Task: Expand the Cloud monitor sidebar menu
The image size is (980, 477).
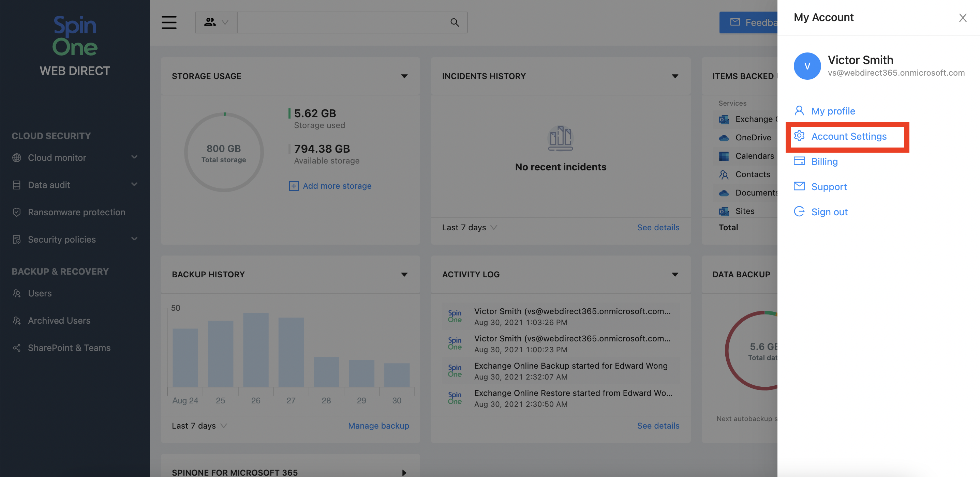Action: (134, 157)
